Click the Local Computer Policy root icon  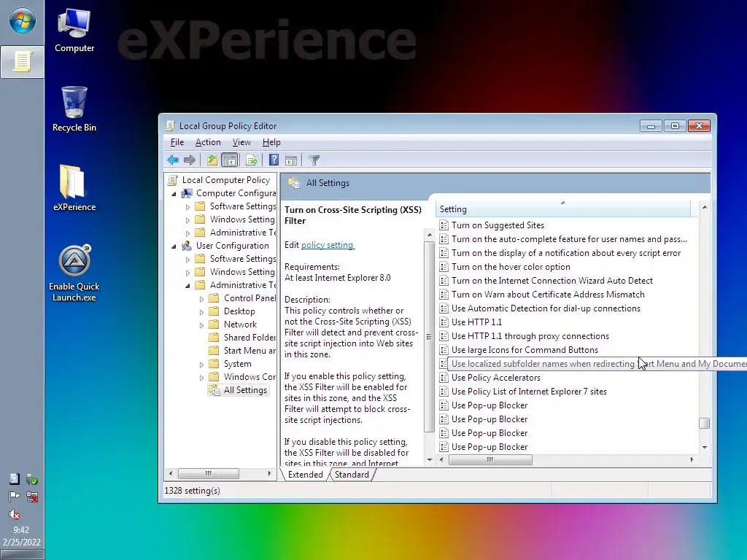173,180
